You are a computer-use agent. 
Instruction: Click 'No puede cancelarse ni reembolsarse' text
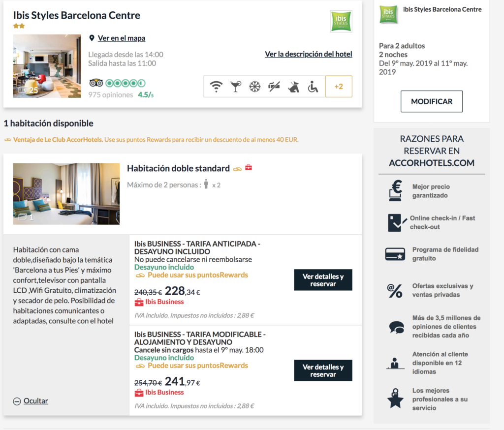tap(193, 259)
